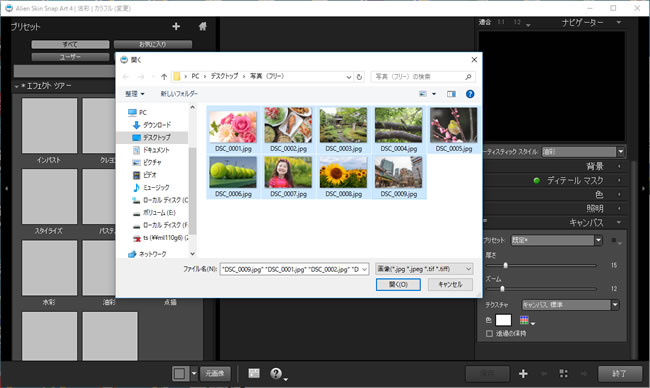
Task: Click the white canvas color swatch
Action: point(503,320)
